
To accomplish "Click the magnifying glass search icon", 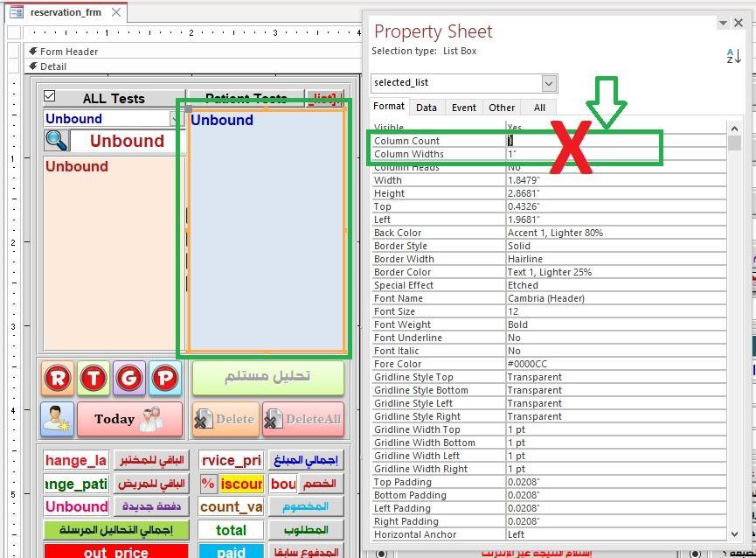I will (56, 140).
